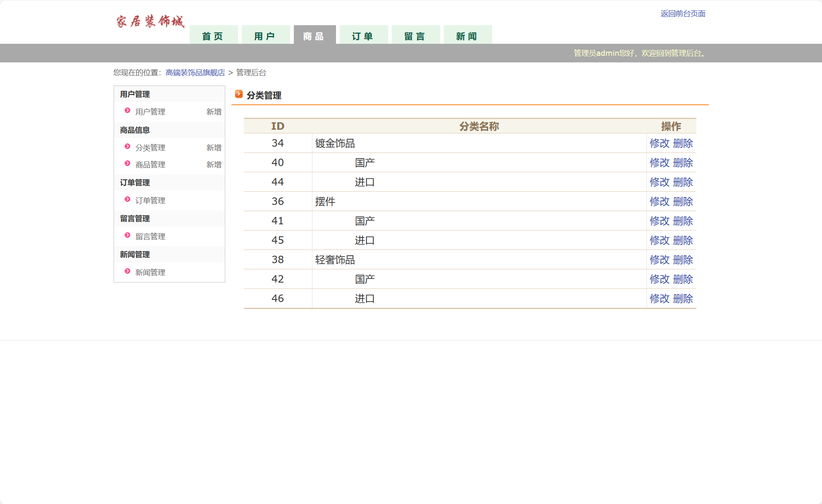The height and width of the screenshot is (504, 822).
Task: Click the pink arrow icon beside 用户管理
Action: [127, 111]
